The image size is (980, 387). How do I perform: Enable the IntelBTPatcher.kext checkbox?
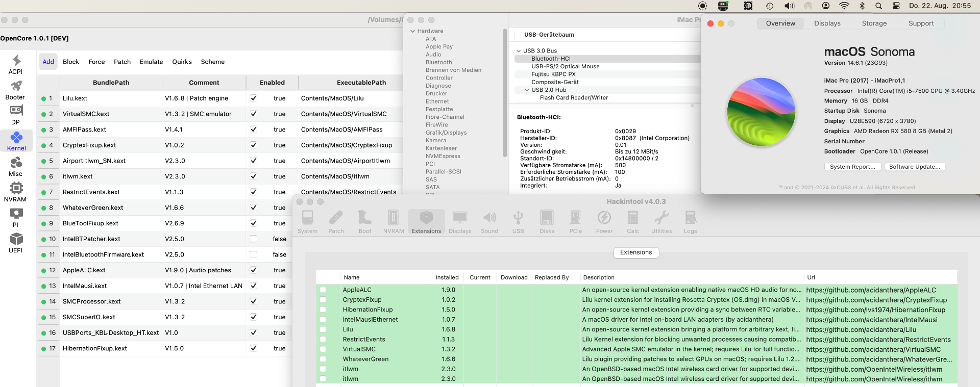click(x=254, y=239)
